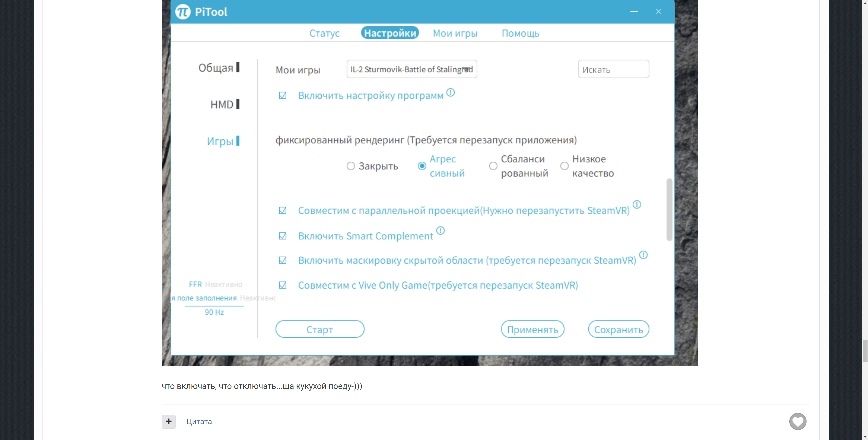Click the plus multiquote icon beside Цитата
This screenshot has width=868, height=440.
tap(168, 421)
